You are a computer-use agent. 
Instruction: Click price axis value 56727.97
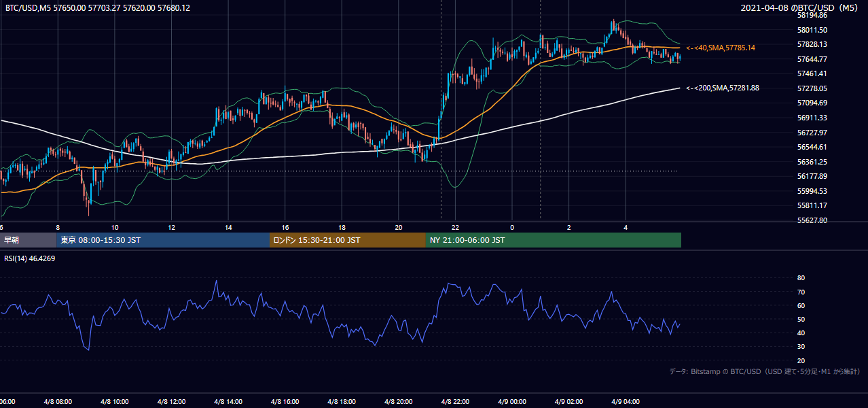(812, 132)
